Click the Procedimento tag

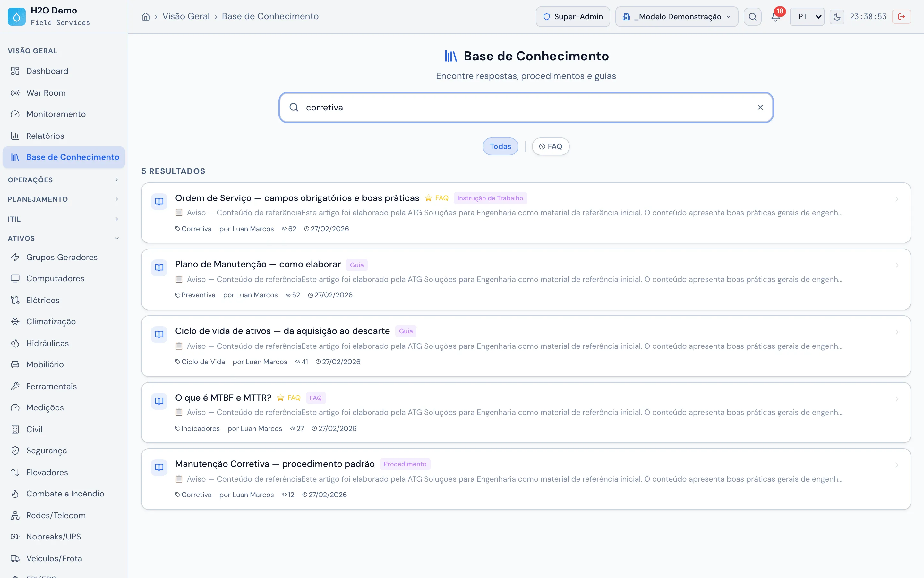click(405, 464)
